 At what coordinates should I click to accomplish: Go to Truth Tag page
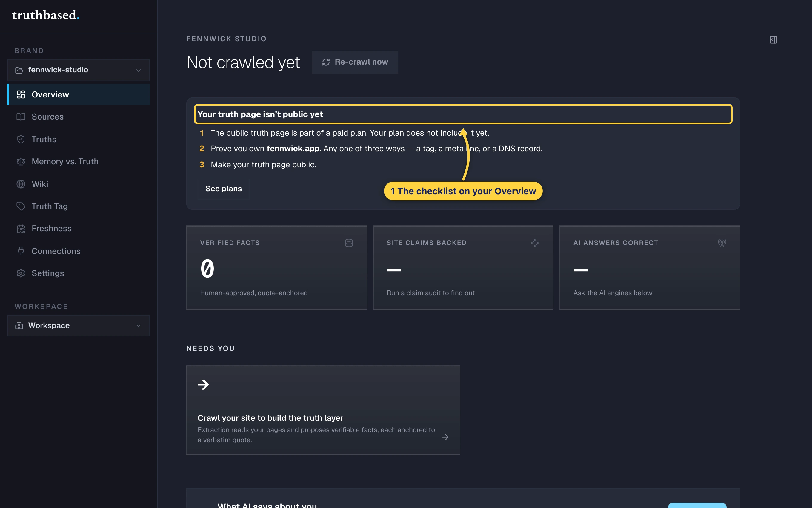[79, 206]
